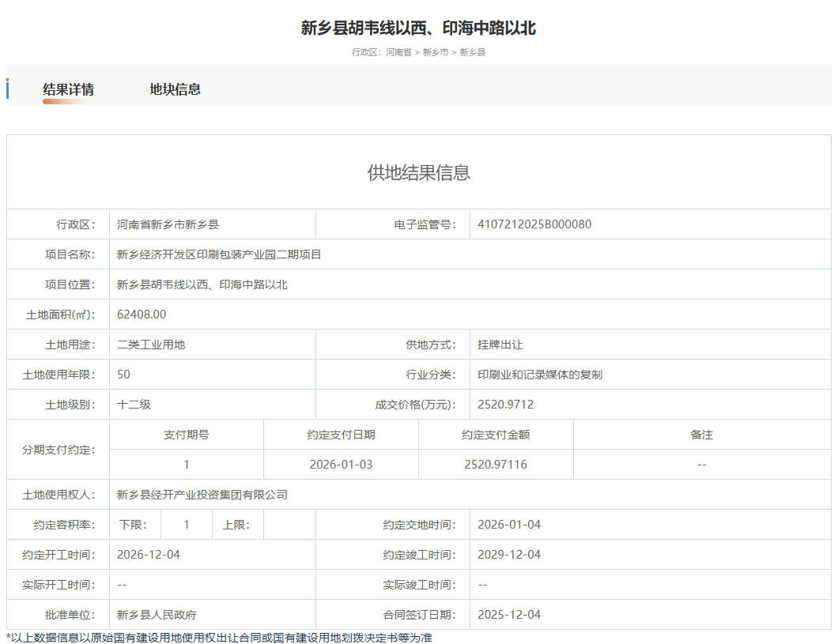
Task: Click the project name 新乡经济开发区印刷包装产业园二期项目
Action: tap(219, 254)
